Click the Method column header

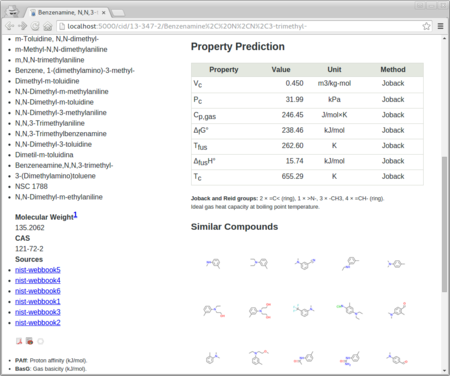[x=393, y=70]
